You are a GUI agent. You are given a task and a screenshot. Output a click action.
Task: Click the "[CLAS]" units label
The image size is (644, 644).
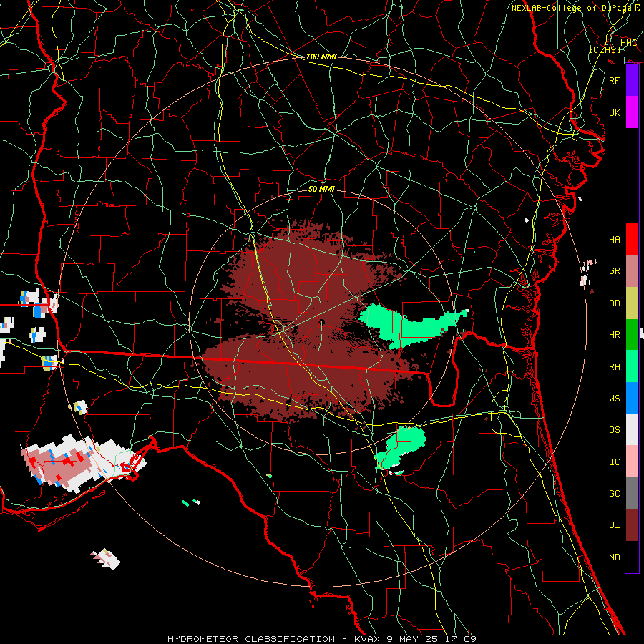pos(605,49)
